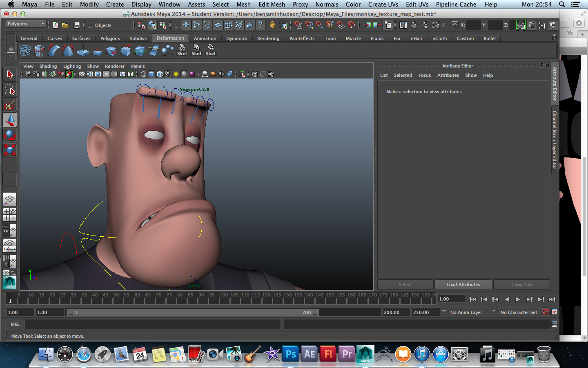Viewport: 588px width, 368px height.
Task: Open the Polygons menu set dropdown
Action: pos(26,24)
